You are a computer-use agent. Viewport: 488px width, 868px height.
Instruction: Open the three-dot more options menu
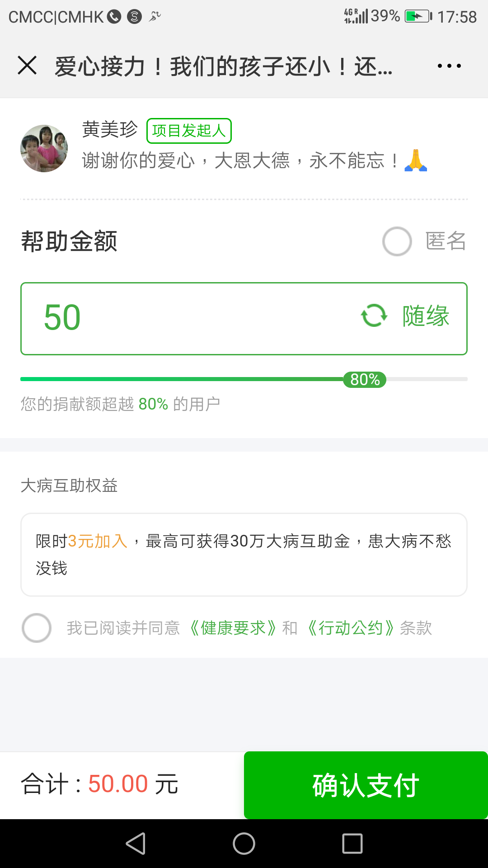[x=449, y=66]
